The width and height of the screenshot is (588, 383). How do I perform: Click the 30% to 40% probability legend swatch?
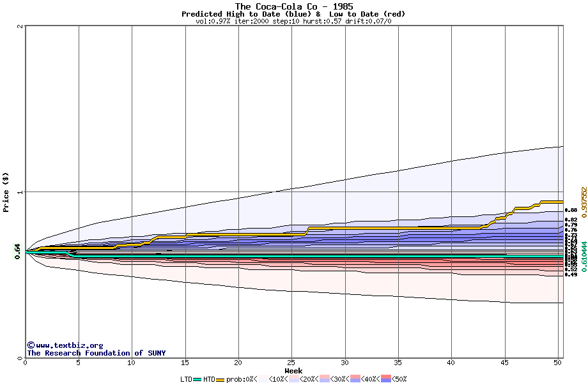pos(355,379)
